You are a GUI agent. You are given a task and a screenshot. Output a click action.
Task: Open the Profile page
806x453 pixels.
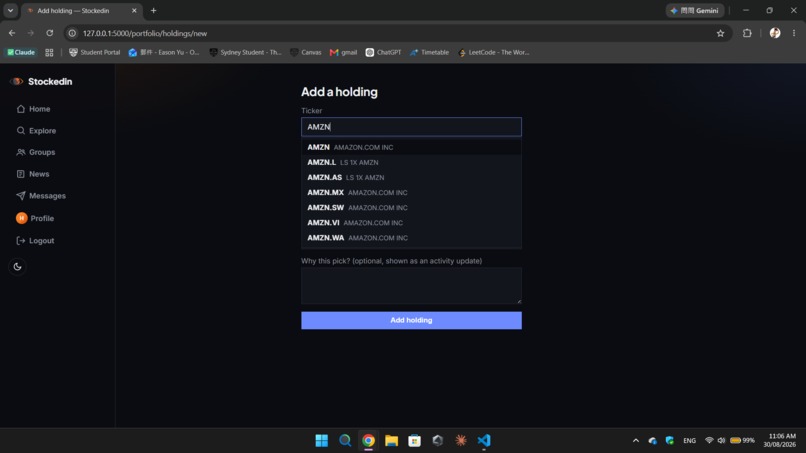(35, 219)
